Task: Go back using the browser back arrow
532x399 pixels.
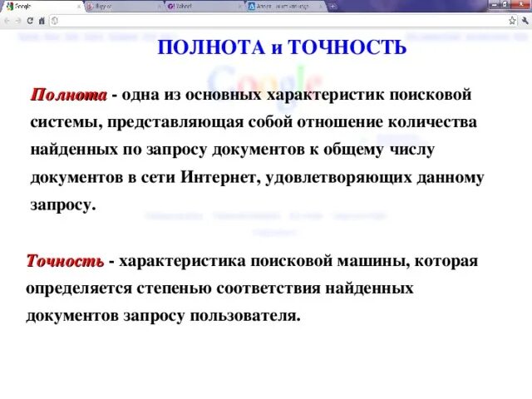Action: click(7, 21)
